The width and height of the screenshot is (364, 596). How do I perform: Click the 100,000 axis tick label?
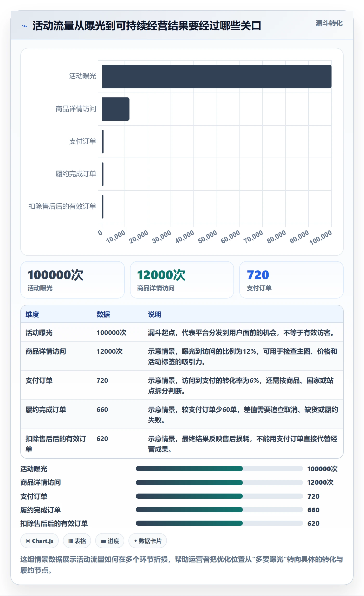tap(321, 237)
